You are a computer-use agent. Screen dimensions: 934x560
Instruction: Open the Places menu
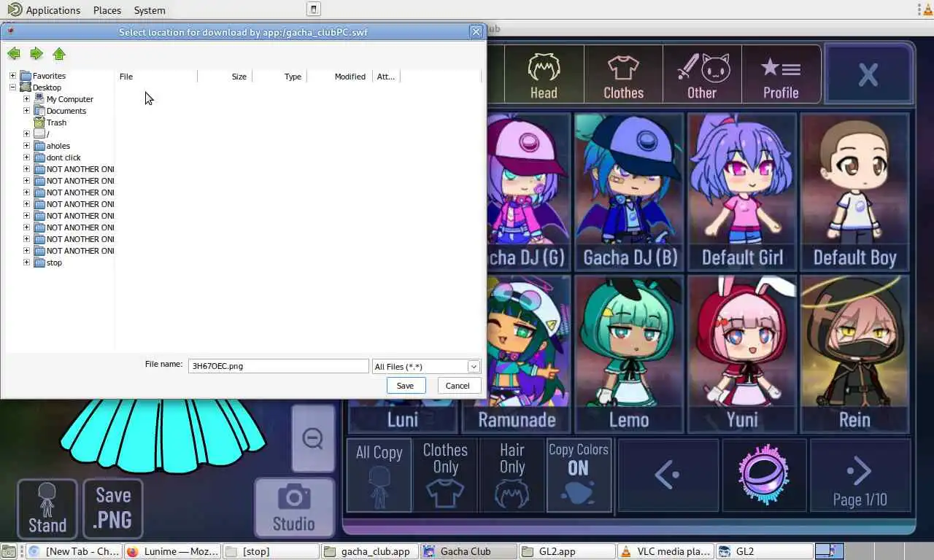107,10
